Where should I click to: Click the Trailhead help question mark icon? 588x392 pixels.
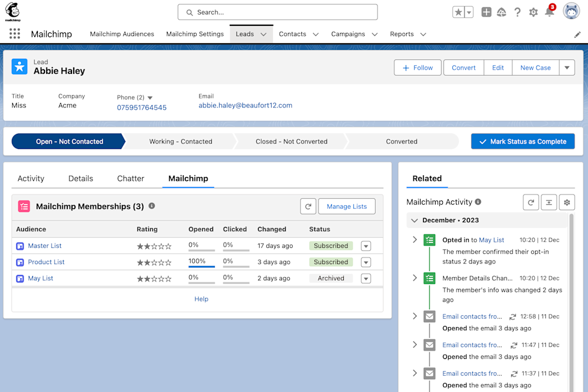(517, 11)
